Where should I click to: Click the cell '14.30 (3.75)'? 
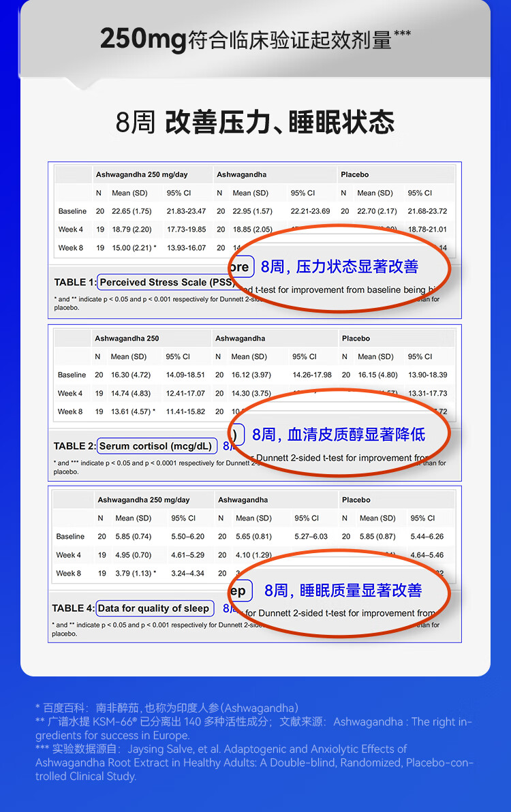pos(251,394)
